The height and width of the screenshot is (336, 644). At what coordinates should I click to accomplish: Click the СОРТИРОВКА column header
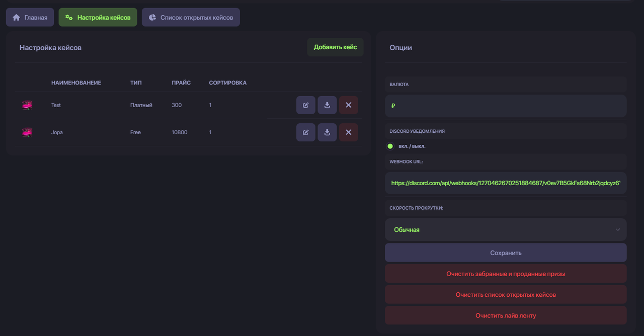tap(228, 82)
